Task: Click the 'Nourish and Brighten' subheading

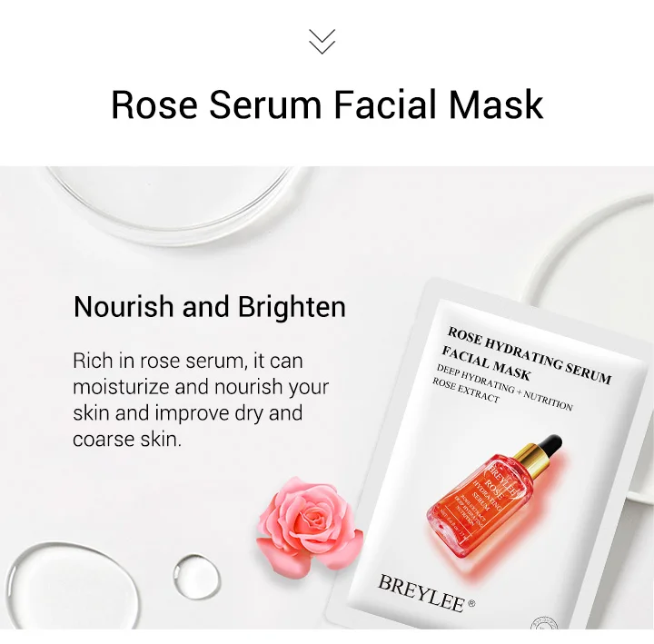Action: [x=210, y=307]
